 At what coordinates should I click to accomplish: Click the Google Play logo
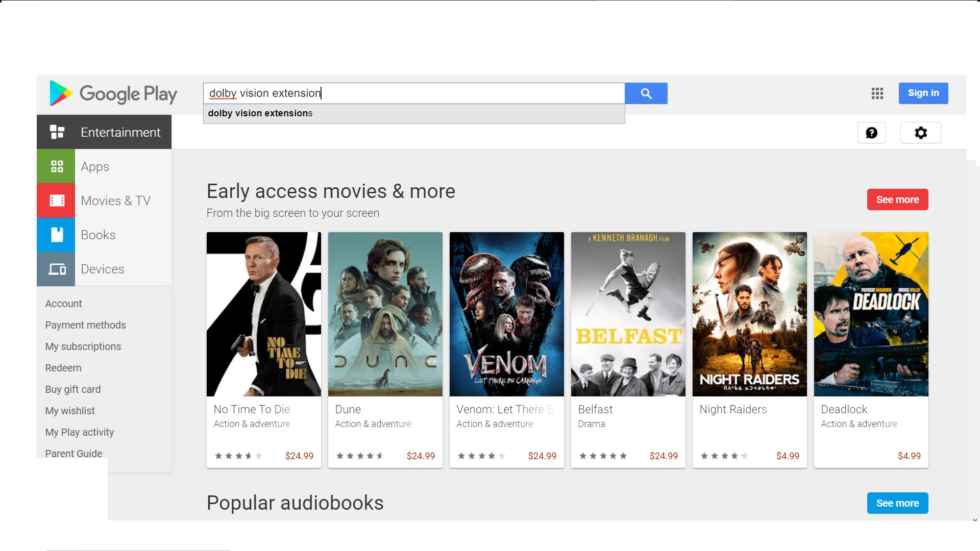coord(113,93)
